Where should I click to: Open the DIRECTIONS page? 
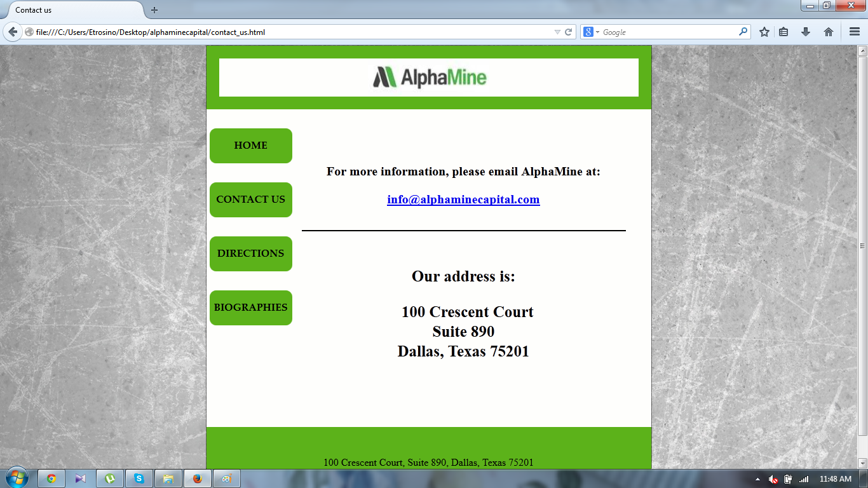click(251, 254)
